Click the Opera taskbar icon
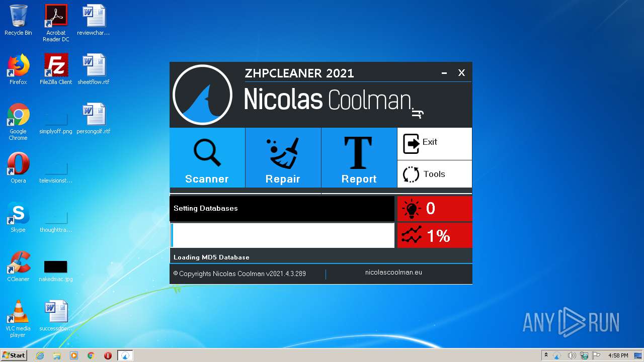This screenshot has width=644, height=362. (108, 355)
